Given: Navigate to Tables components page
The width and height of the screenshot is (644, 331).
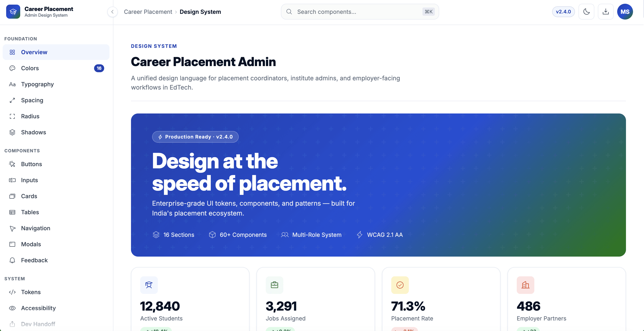Looking at the screenshot, I should (x=56, y=212).
